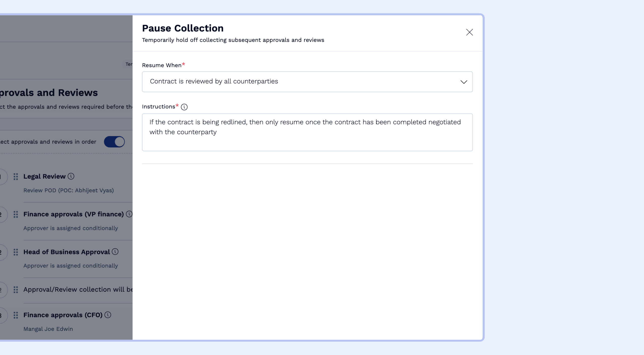Click Legal Review info icon
The height and width of the screenshot is (355, 644).
pyautogui.click(x=71, y=176)
